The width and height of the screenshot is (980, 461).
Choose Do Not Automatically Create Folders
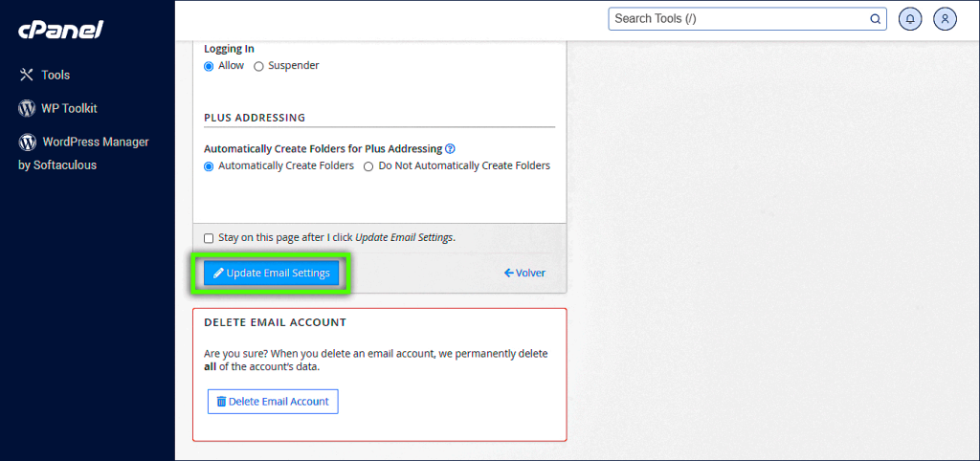368,166
